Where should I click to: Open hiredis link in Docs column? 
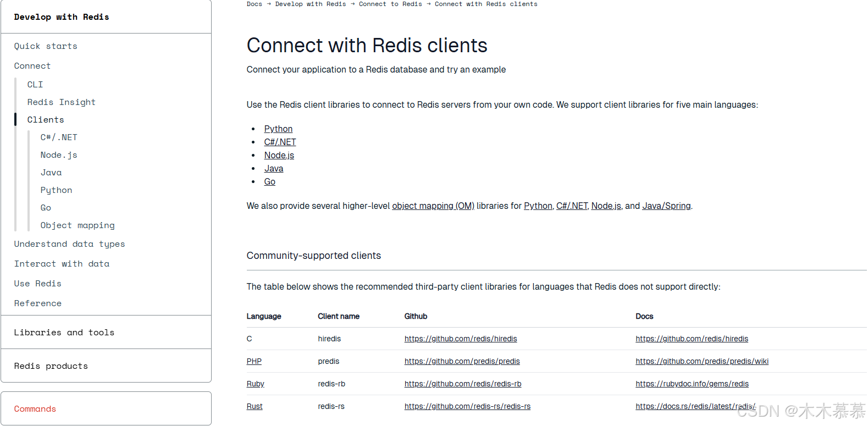(692, 339)
